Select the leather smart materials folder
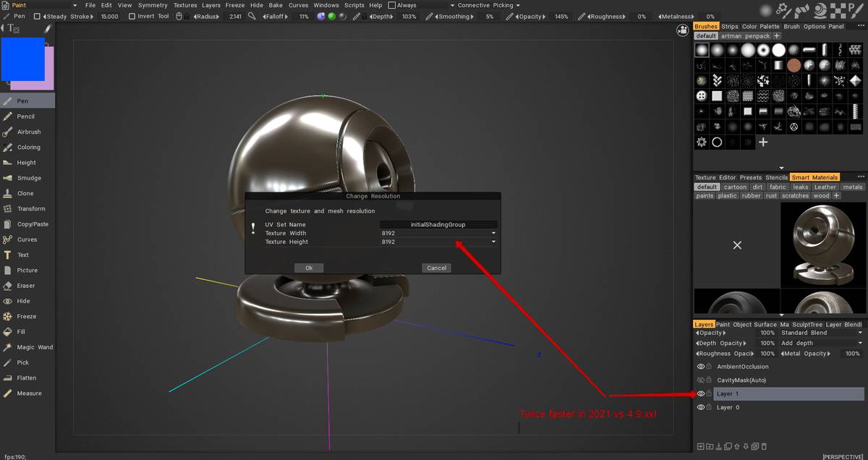Image resolution: width=868 pixels, height=460 pixels. [825, 187]
